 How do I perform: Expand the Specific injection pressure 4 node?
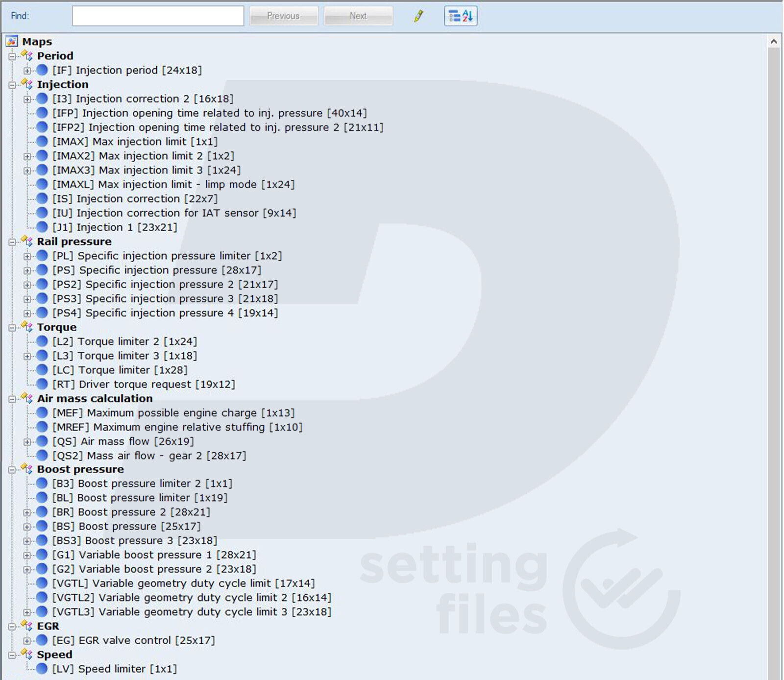click(27, 313)
